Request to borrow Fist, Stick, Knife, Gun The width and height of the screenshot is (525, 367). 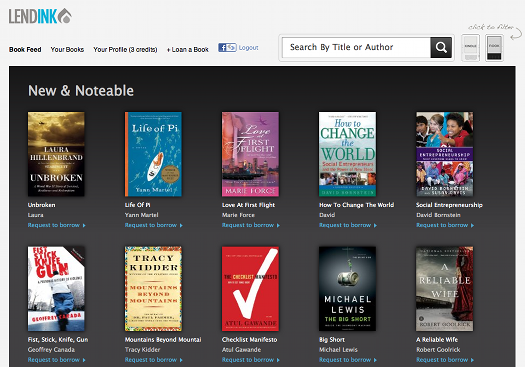tap(57, 360)
